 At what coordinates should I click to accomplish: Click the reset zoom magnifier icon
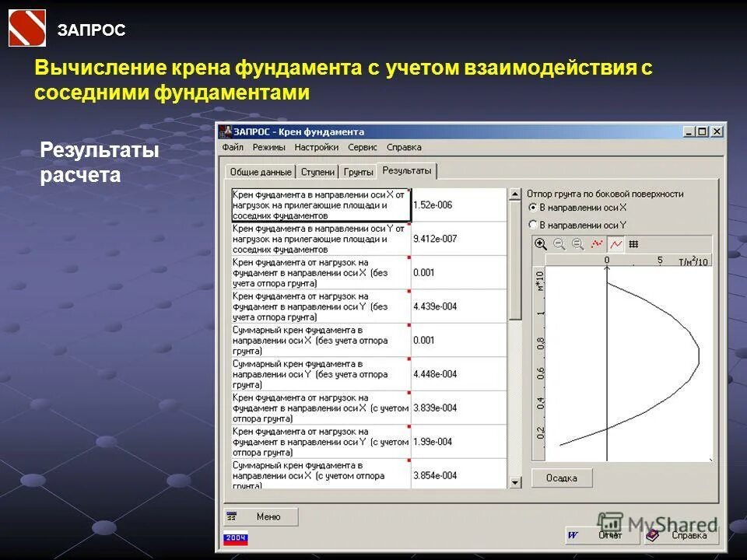[x=578, y=244]
